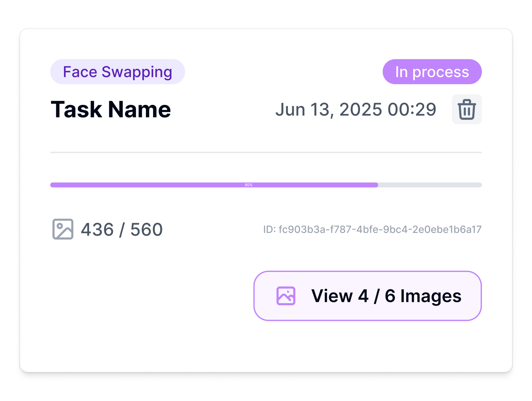The width and height of the screenshot is (532, 401).
Task: Click the filled purple start of progress bar
Action: tap(93, 185)
